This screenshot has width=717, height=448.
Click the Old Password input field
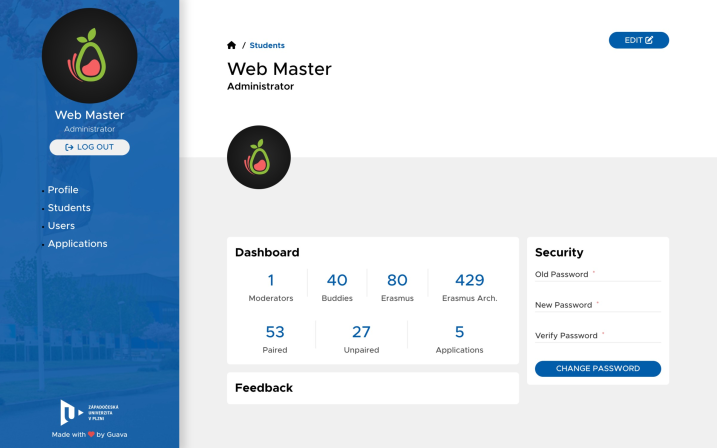click(x=598, y=275)
